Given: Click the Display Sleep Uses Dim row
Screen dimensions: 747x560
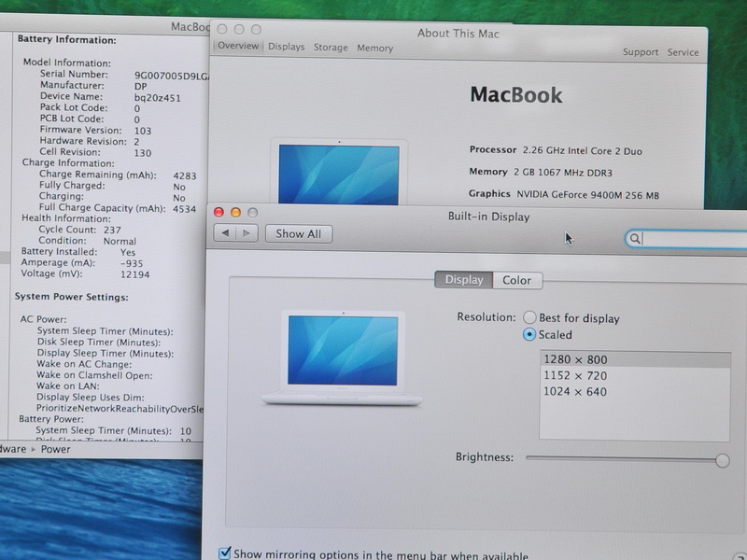Looking at the screenshot, I should coord(90,398).
